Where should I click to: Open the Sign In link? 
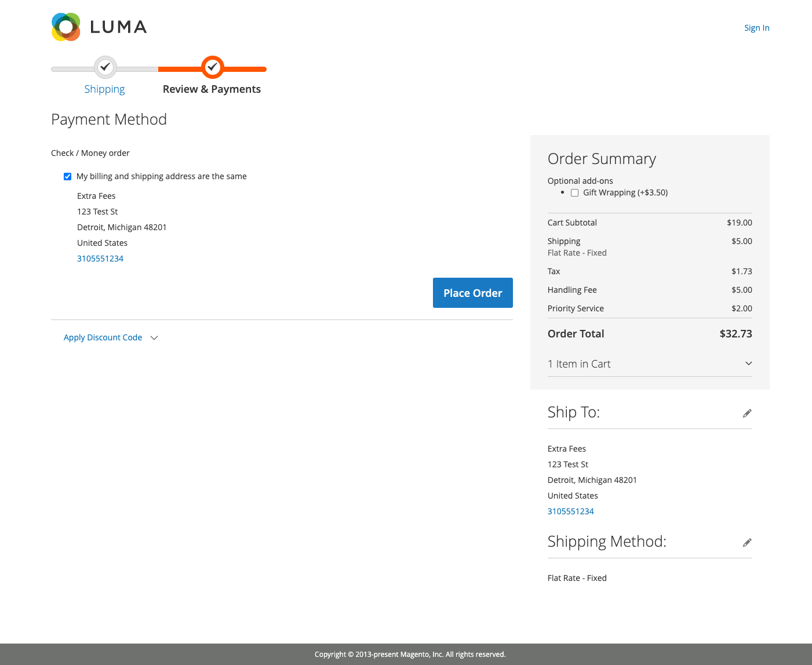757,28
